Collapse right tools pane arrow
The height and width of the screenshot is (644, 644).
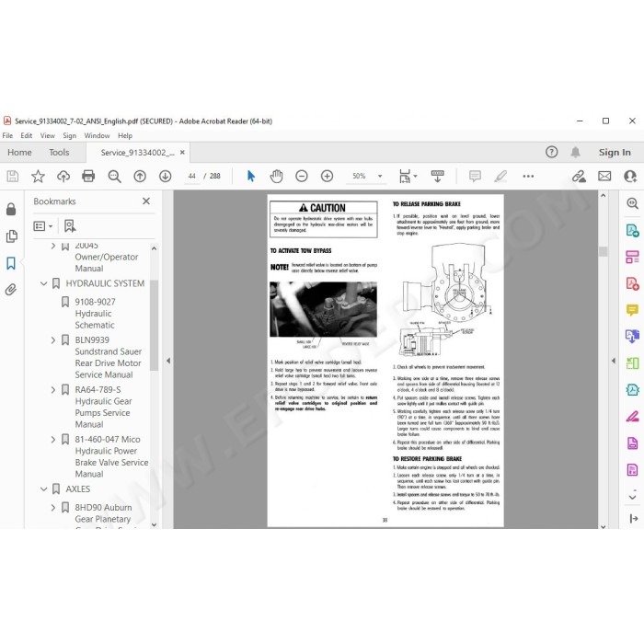tap(614, 361)
